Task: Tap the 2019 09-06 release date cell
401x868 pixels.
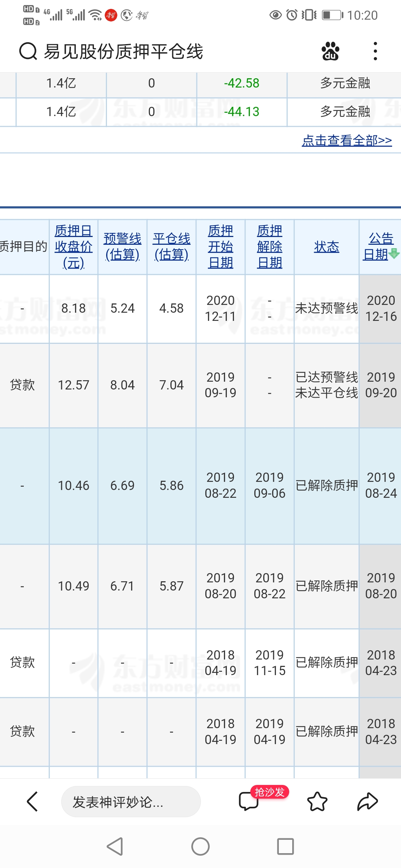Action: (270, 486)
